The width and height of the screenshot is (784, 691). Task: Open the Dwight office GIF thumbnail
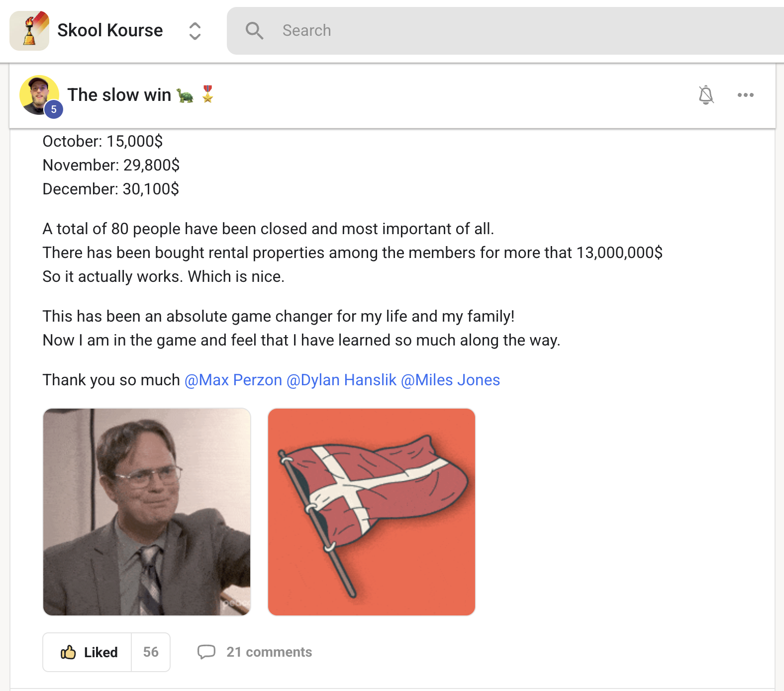[x=147, y=512]
